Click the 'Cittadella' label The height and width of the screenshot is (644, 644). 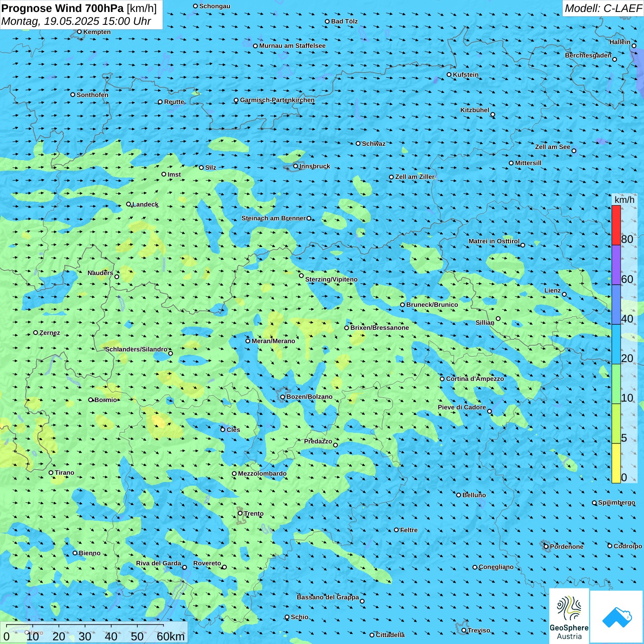click(390, 635)
